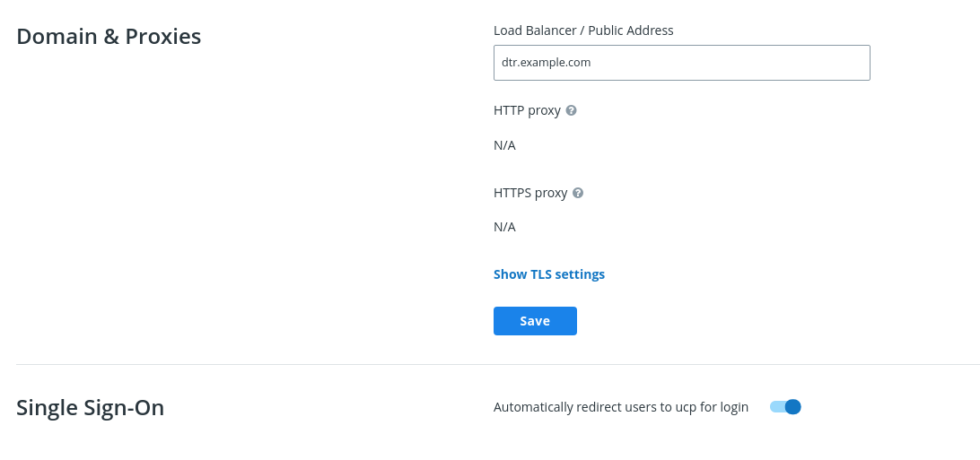Click the Domain & Proxies section heading
The image size is (980, 460).
pos(109,37)
